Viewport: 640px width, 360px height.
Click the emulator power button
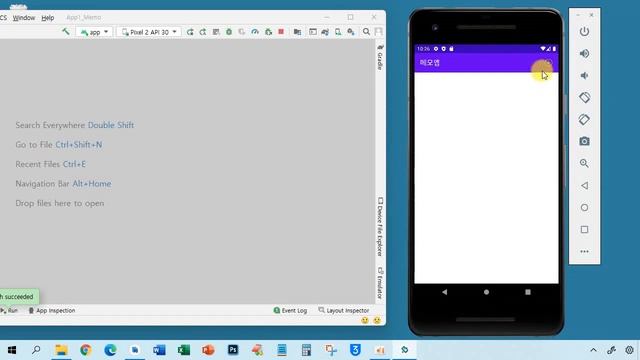click(x=584, y=31)
